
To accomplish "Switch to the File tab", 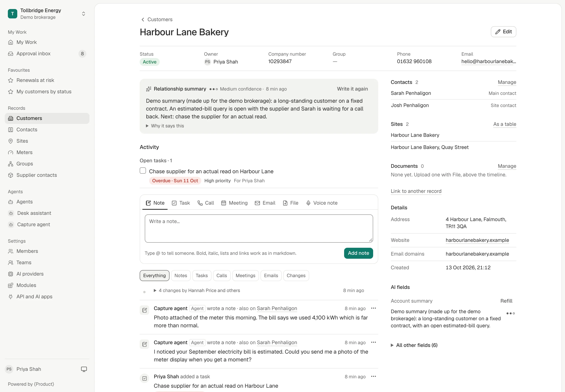I will coord(291,203).
